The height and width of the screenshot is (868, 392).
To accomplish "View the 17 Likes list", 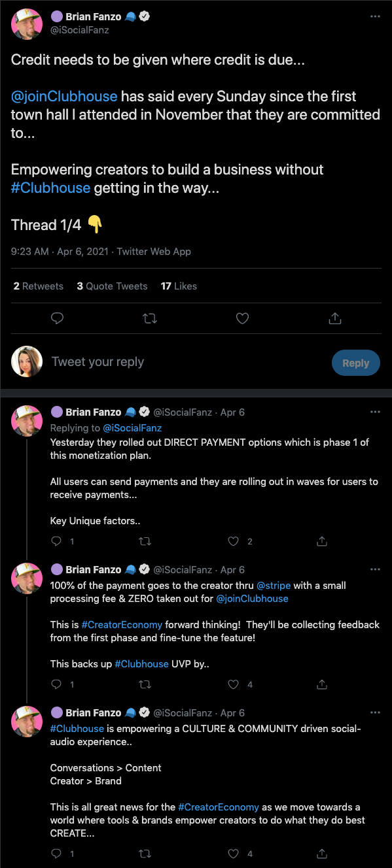I will coord(178,286).
